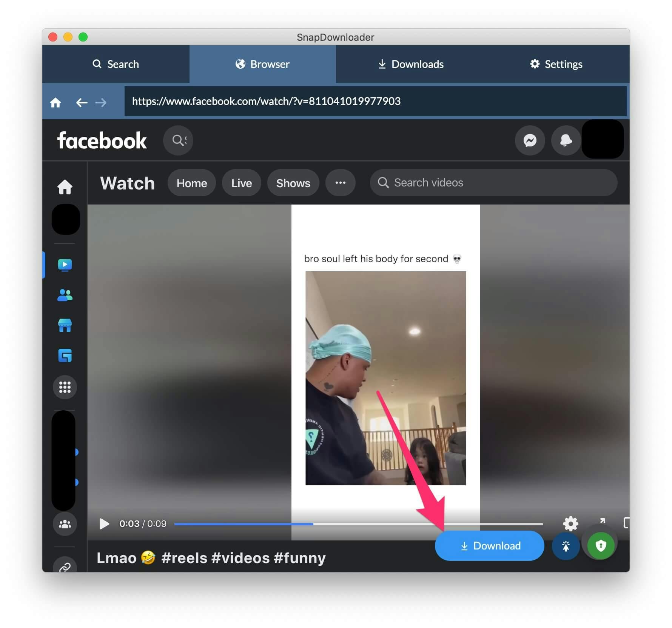Click the cursor click-mode round button
Viewport: 672px width, 628px height.
coord(566,546)
